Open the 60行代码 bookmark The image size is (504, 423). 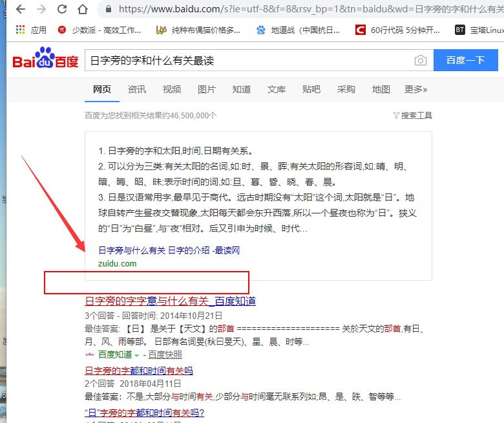398,30
